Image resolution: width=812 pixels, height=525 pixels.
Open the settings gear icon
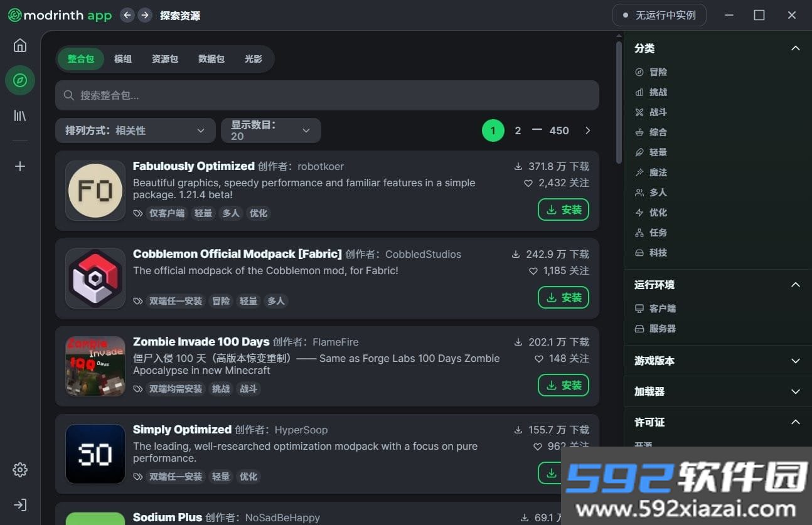tap(20, 470)
